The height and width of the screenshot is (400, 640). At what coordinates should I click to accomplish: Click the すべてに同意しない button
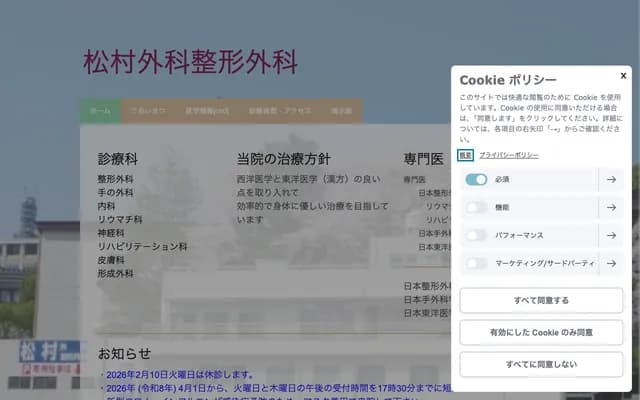[541, 364]
